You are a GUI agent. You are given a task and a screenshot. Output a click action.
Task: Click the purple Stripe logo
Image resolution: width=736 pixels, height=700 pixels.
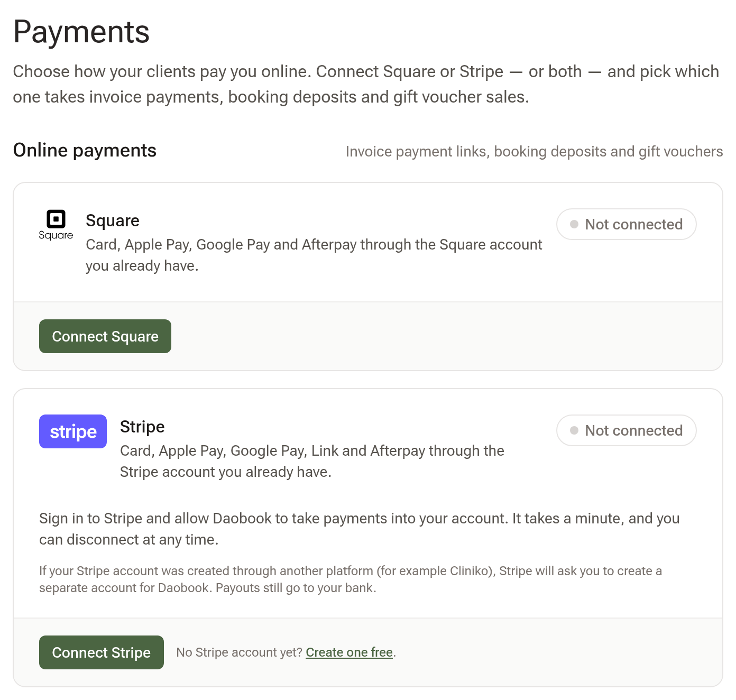(73, 431)
